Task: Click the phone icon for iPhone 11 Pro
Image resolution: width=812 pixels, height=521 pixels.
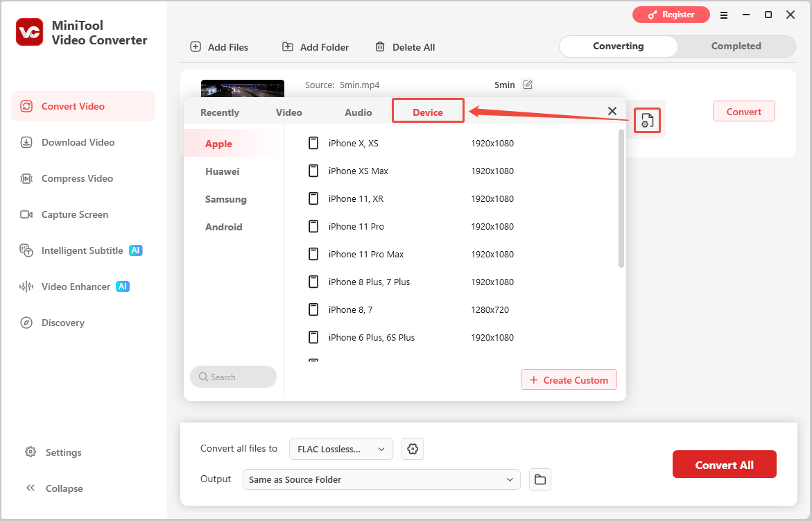Action: (x=313, y=226)
